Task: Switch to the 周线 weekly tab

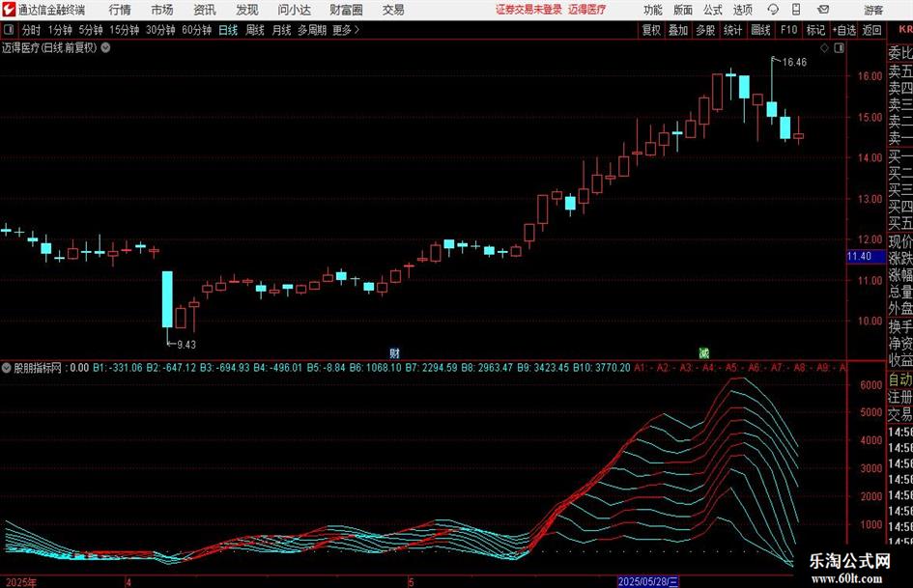Action: tap(255, 30)
